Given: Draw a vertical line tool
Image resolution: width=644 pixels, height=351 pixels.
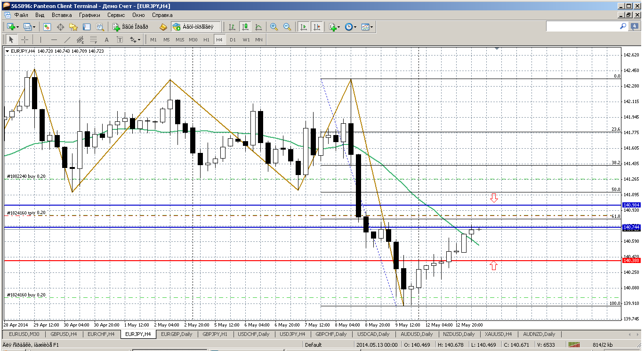Looking at the screenshot, I should pyautogui.click(x=41, y=40).
